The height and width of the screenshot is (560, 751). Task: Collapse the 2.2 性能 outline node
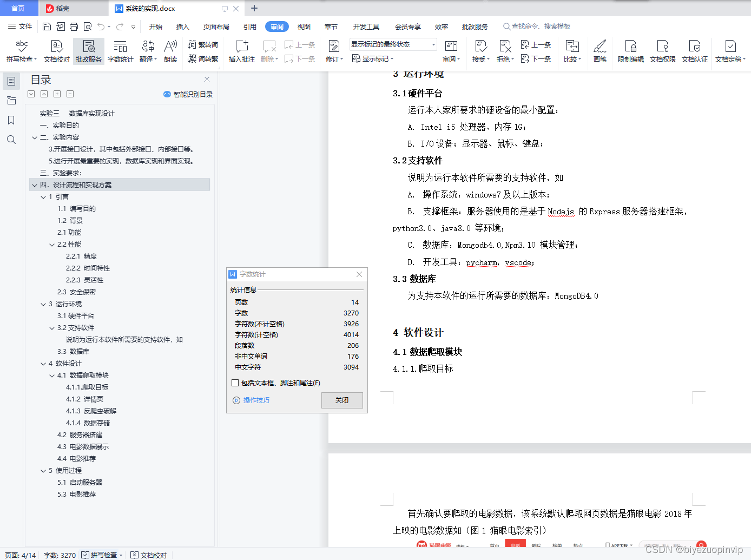click(52, 245)
